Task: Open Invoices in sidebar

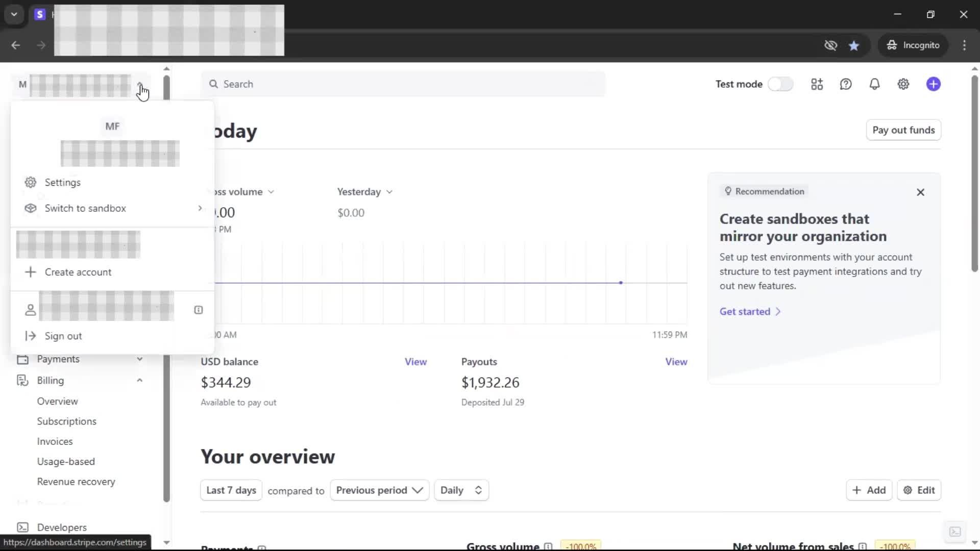Action: pyautogui.click(x=55, y=441)
